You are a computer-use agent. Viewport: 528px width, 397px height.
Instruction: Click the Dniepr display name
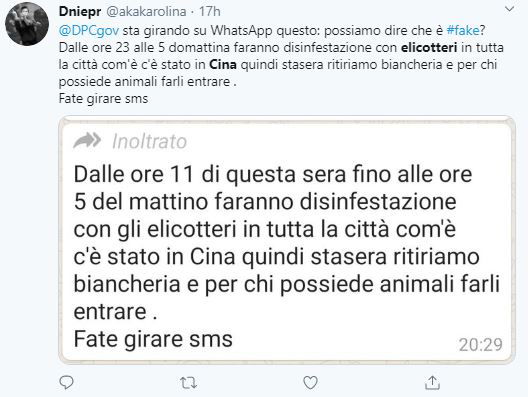coord(80,11)
